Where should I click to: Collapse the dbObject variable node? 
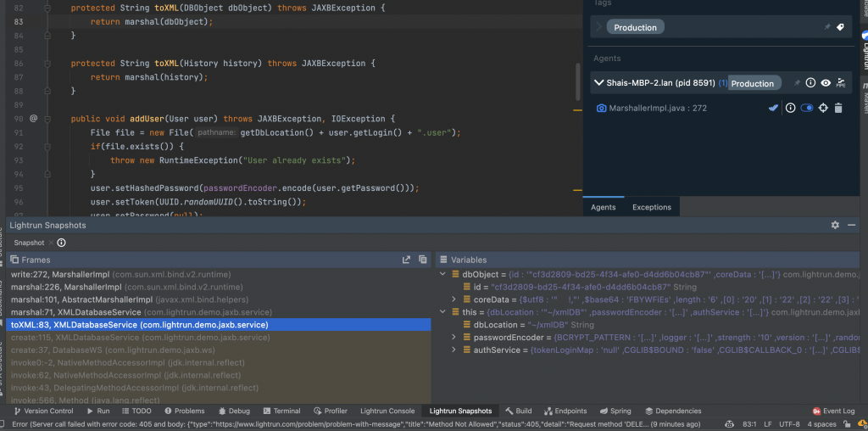pos(442,275)
